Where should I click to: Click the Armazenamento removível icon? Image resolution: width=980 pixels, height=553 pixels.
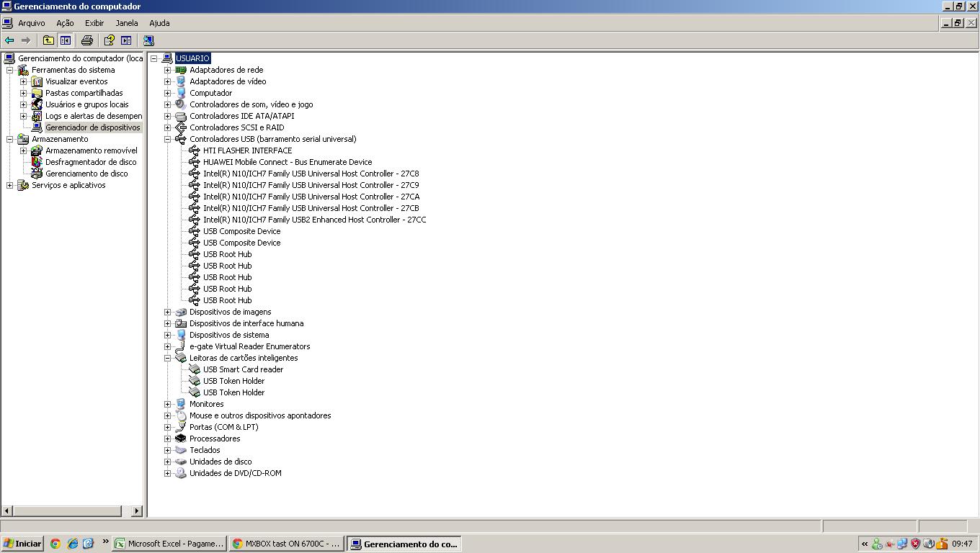coord(37,150)
